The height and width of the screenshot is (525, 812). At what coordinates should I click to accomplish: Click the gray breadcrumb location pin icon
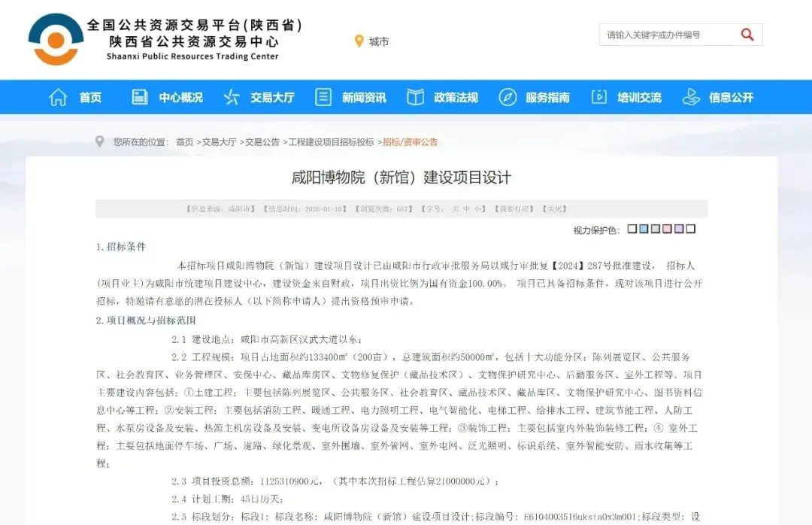(100, 141)
